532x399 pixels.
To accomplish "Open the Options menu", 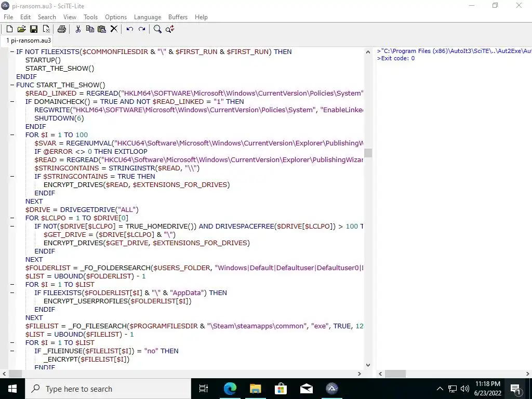I will pyautogui.click(x=116, y=17).
